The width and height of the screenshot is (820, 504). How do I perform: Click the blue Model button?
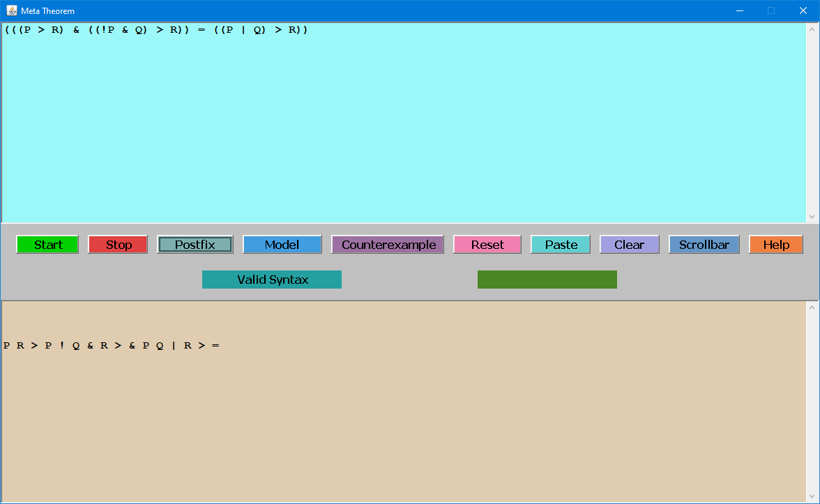click(282, 245)
